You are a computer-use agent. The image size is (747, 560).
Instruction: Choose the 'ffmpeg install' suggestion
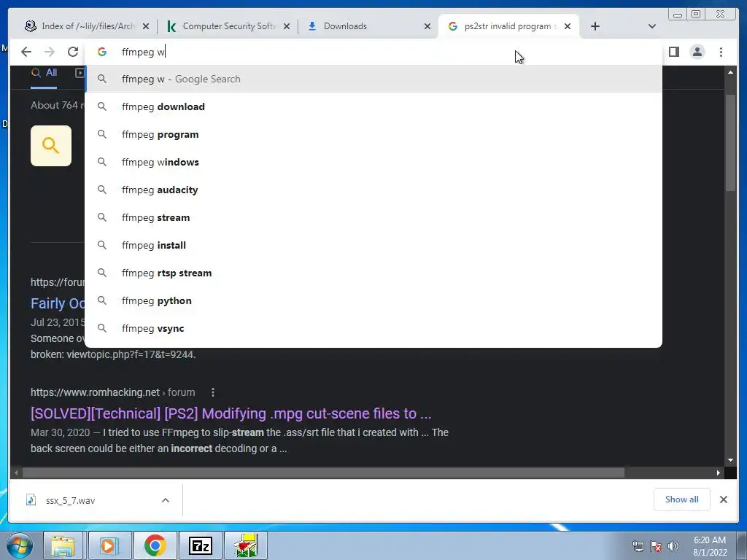(x=373, y=245)
